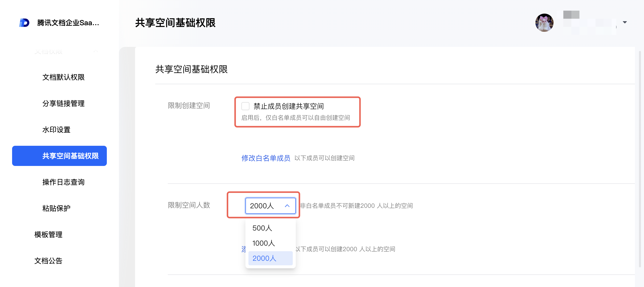This screenshot has height=287, width=644.
Task: Select 500人 from the dropdown list
Action: click(x=262, y=228)
